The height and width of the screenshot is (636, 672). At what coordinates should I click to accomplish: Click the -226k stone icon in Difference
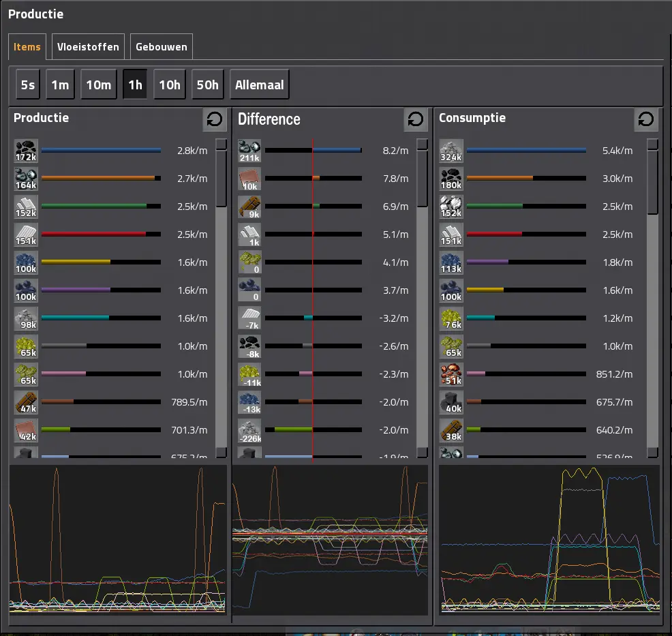[249, 430]
